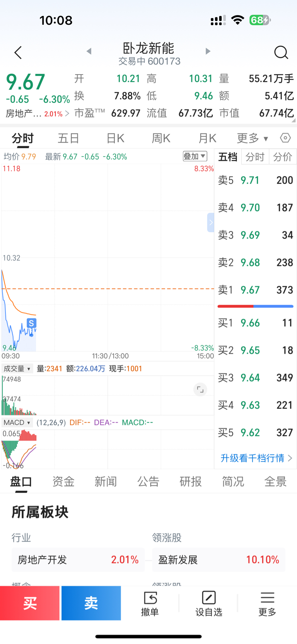Viewport: 297px width, 644px height.
Task: Tap the blue S sell marker
Action: (x=31, y=323)
